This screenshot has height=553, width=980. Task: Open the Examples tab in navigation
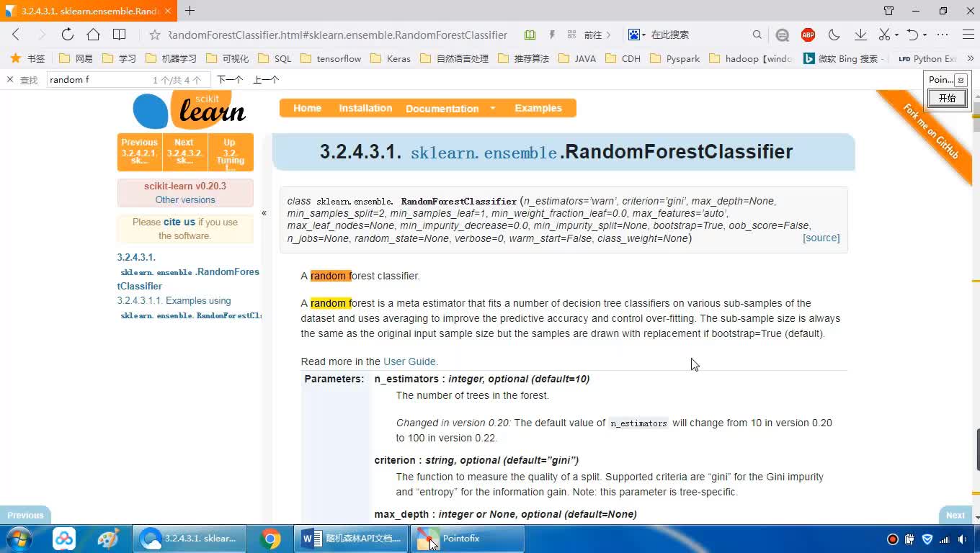(538, 108)
